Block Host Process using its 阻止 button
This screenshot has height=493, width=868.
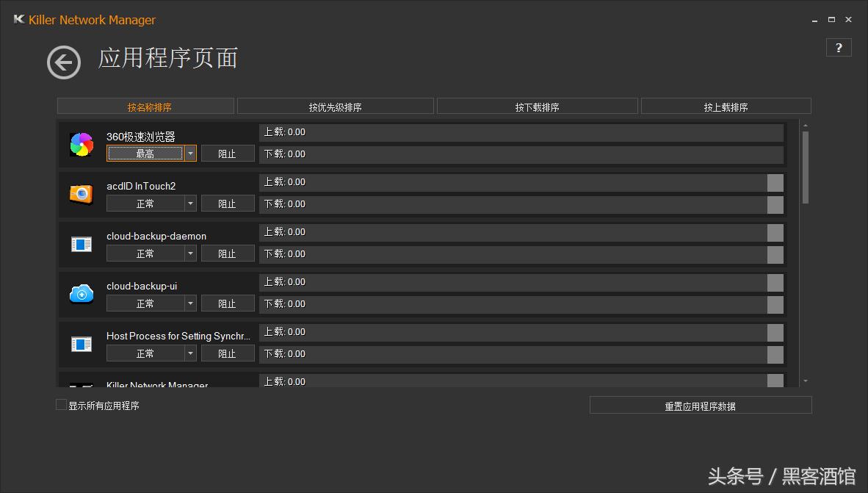click(228, 353)
